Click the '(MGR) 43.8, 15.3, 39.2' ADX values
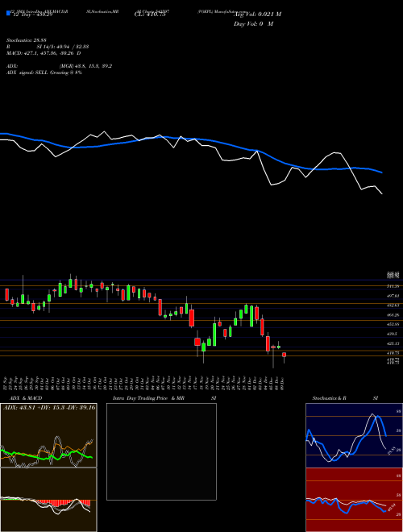 coord(85,66)
